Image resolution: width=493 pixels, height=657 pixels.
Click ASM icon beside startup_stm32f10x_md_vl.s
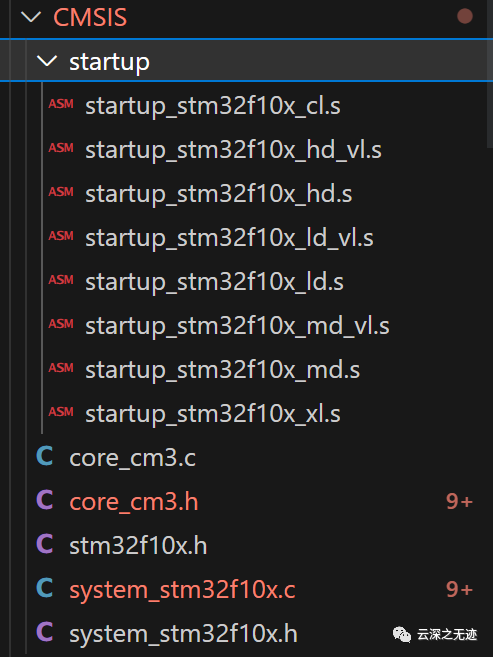pos(61,324)
